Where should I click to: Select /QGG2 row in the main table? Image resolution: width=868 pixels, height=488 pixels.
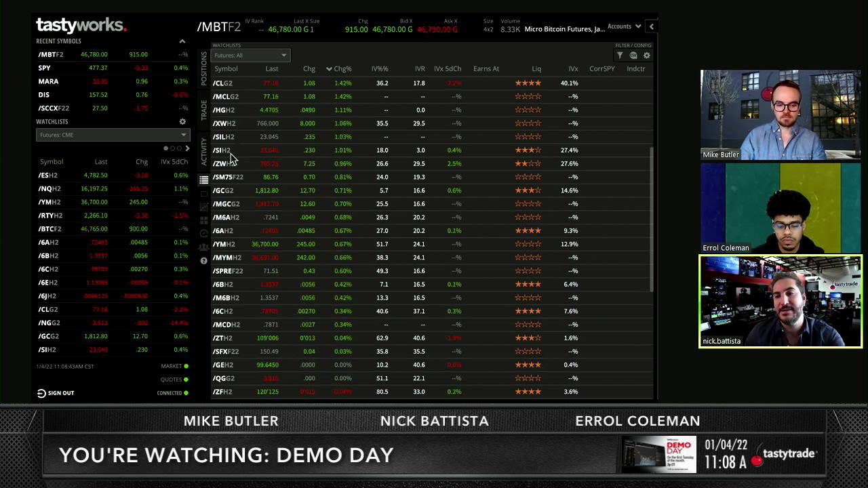431,378
